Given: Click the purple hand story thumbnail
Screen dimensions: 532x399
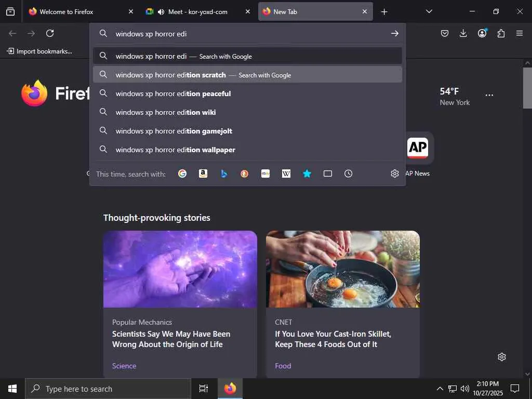Looking at the screenshot, I should point(180,269).
